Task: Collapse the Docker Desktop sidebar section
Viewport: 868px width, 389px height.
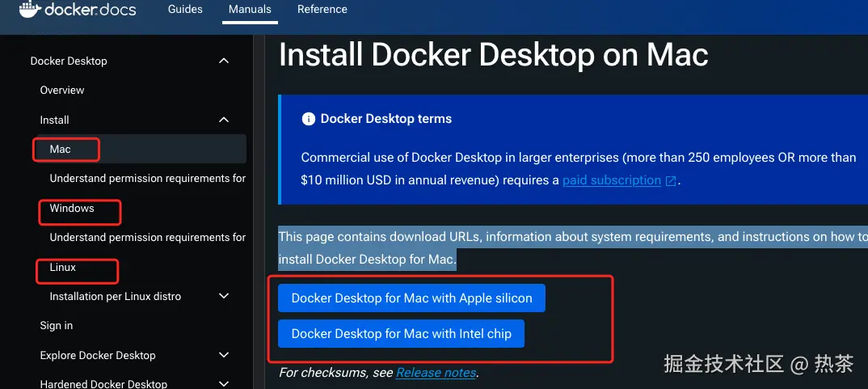Action: click(x=224, y=61)
